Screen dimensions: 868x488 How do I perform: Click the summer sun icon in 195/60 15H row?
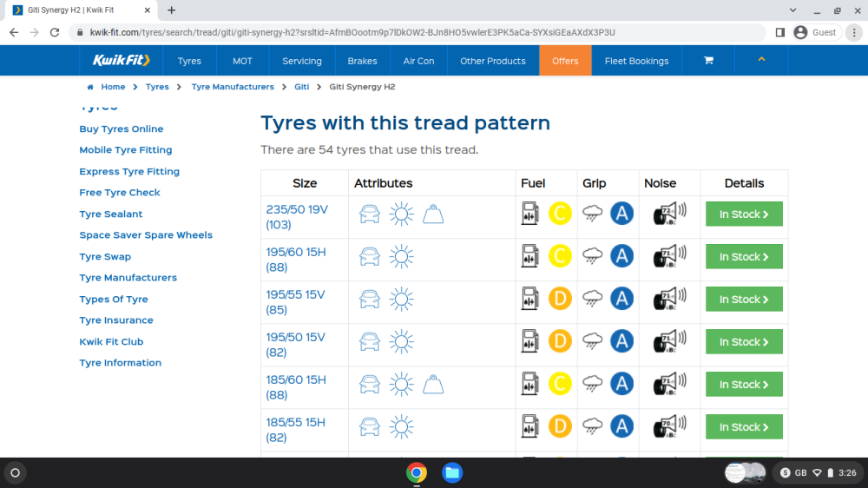[401, 257]
